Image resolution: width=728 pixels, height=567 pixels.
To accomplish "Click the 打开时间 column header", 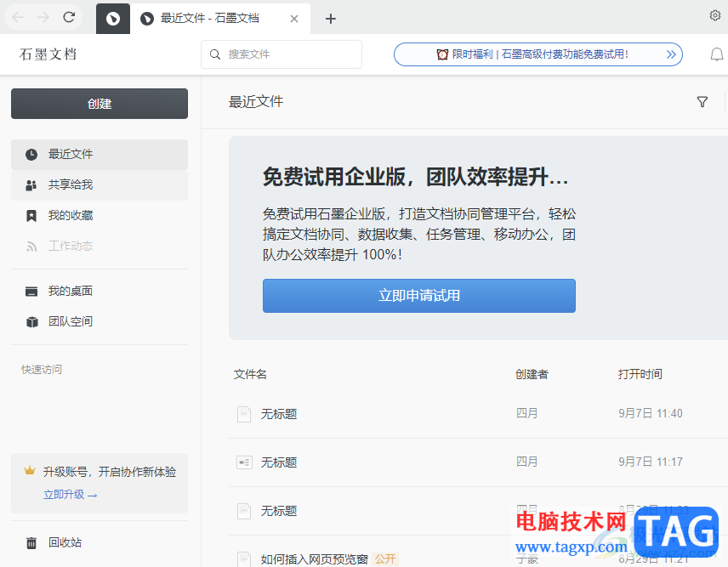I will pyautogui.click(x=640, y=374).
